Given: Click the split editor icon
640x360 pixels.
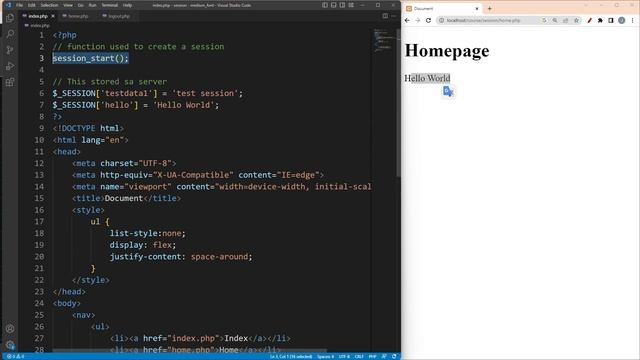Looking at the screenshot, I should coord(385,16).
